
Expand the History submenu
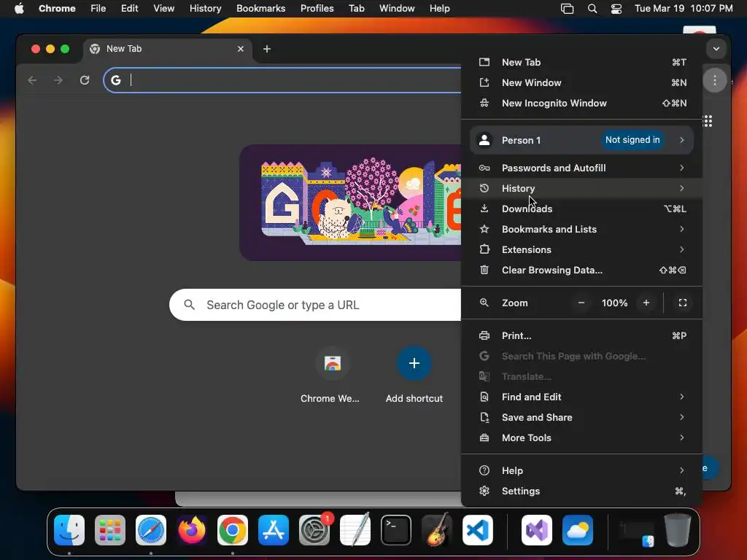coord(581,189)
